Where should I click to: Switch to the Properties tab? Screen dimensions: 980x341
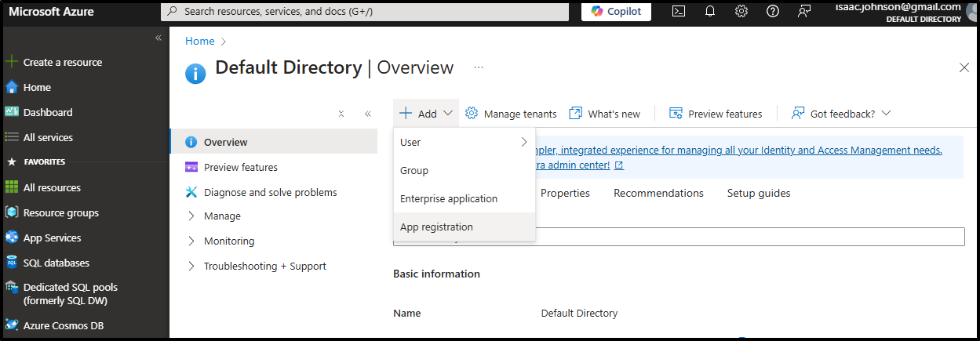coord(565,193)
